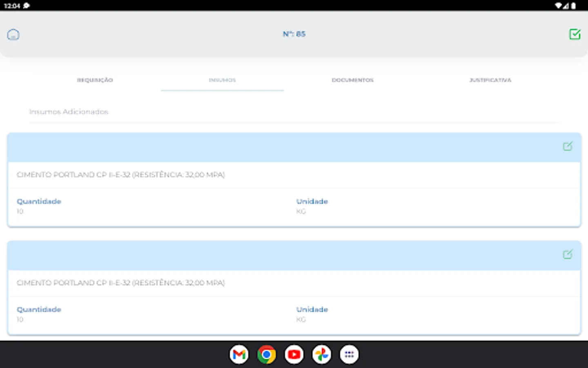Click the Quantidade label in second card
Screen dimensions: 588x368
click(39, 310)
